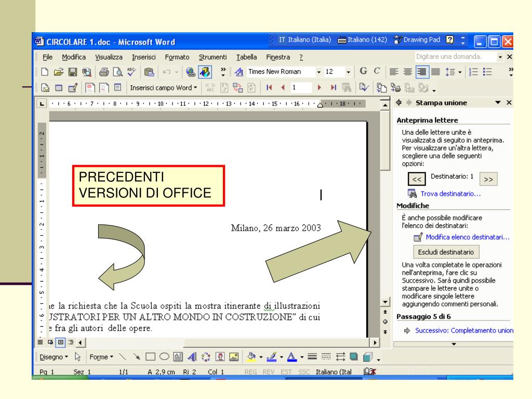Screen dimensions: 532x399
Task: Open Stampa unione task pane dropdown arrow
Action: [x=498, y=102]
